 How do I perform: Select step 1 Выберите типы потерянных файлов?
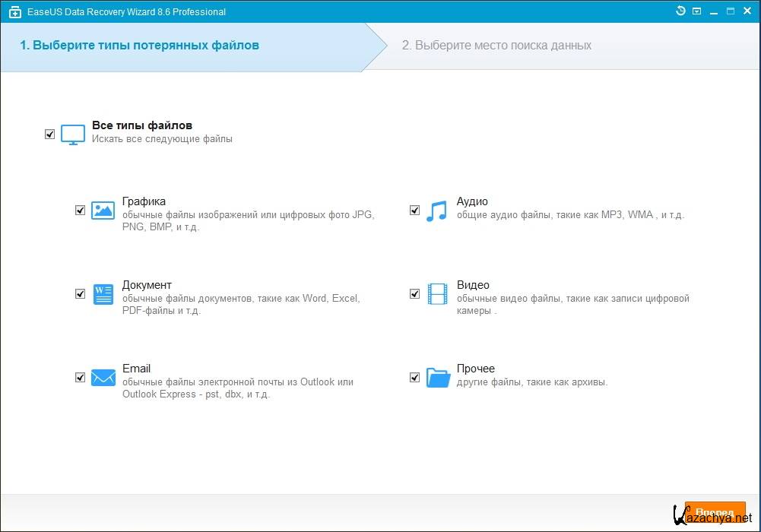click(x=139, y=46)
